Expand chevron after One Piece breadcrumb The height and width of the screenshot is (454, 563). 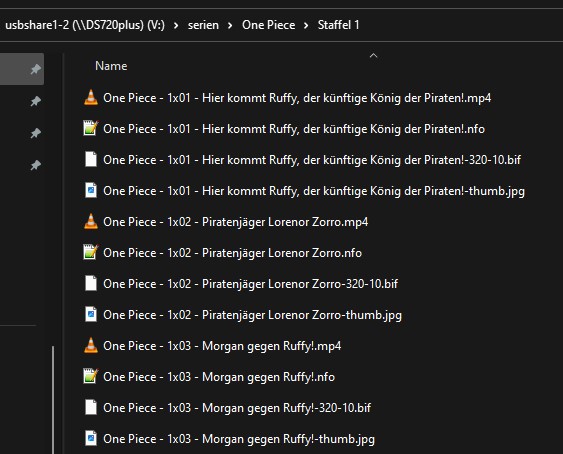306,26
